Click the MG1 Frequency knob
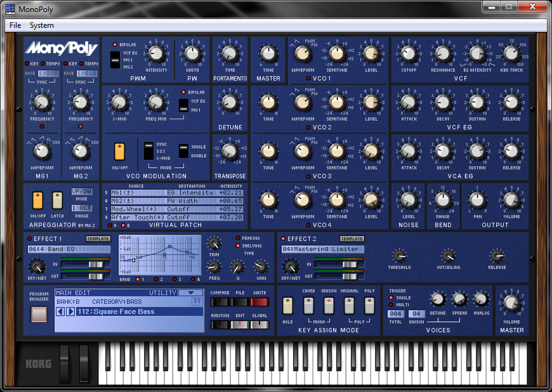The height and width of the screenshot is (392, 552). 42,103
